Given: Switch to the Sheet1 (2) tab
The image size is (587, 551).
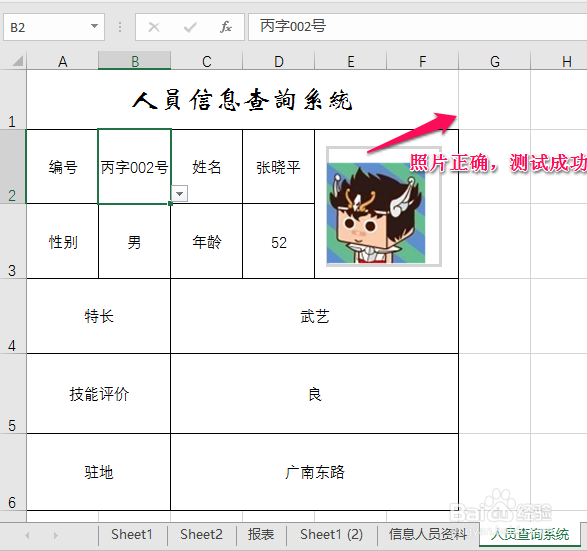Looking at the screenshot, I should click(x=332, y=534).
